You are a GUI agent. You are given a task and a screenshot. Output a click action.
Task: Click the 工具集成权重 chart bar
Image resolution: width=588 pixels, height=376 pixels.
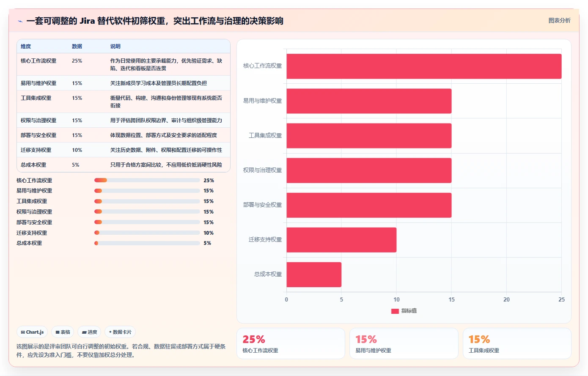coord(369,136)
